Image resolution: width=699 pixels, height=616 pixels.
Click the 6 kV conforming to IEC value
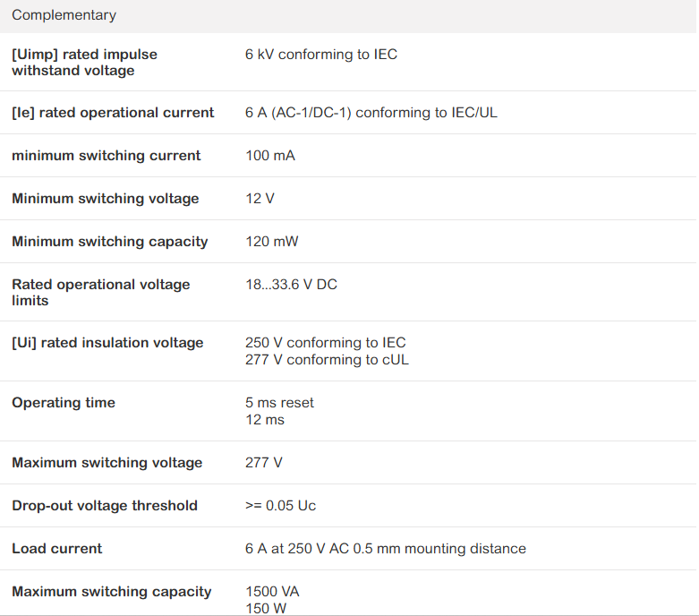(321, 55)
